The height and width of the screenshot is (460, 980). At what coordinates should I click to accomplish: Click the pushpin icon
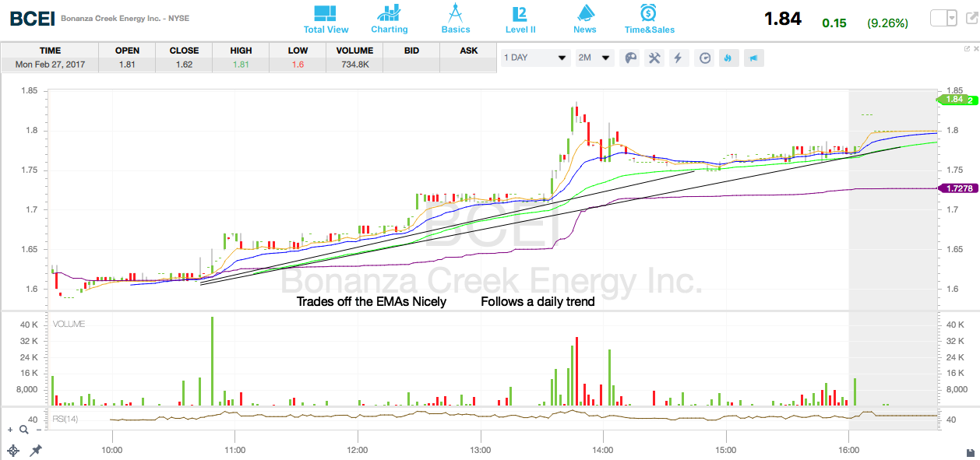coord(35,451)
